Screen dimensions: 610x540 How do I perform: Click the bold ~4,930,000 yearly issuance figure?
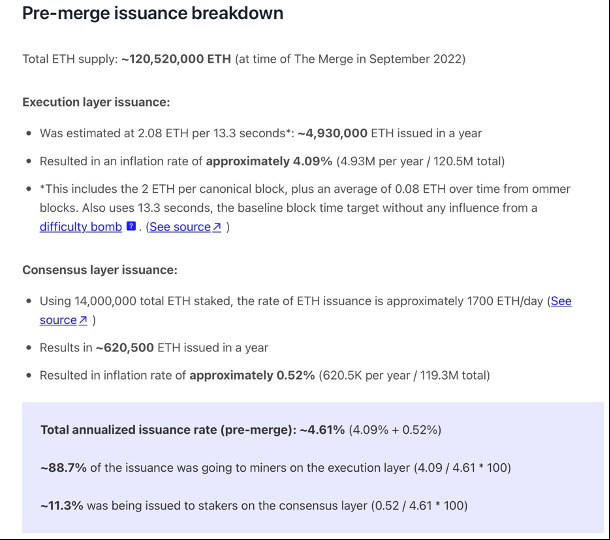[x=332, y=133]
